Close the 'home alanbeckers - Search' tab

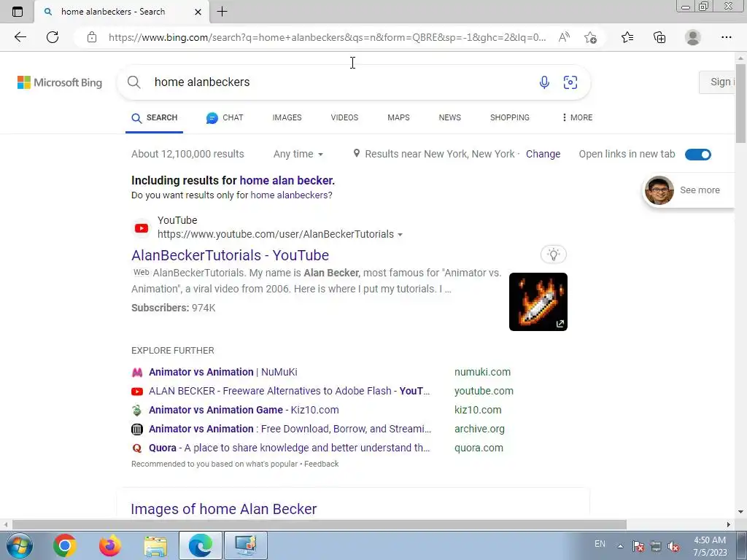(x=198, y=12)
